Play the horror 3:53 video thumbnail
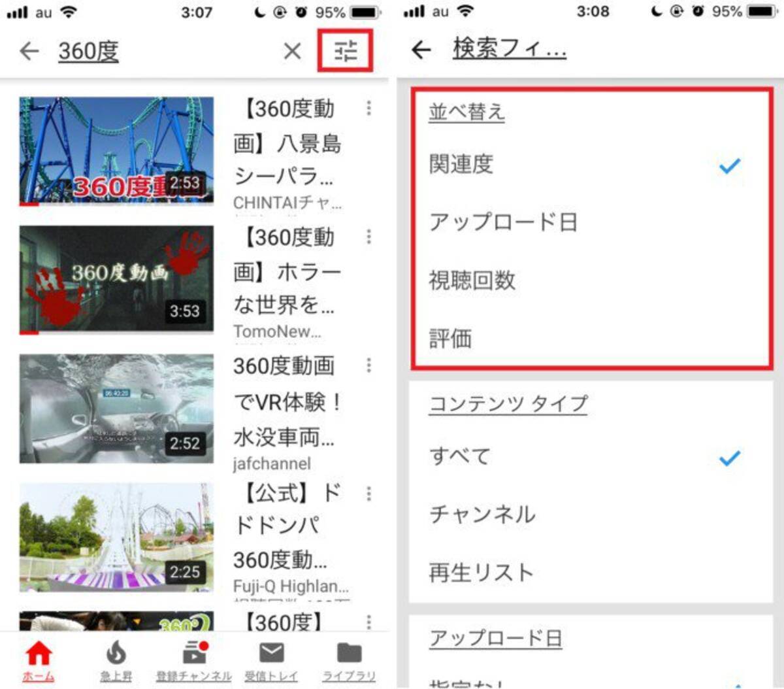Viewport: 784px width, 689px height. [116, 280]
